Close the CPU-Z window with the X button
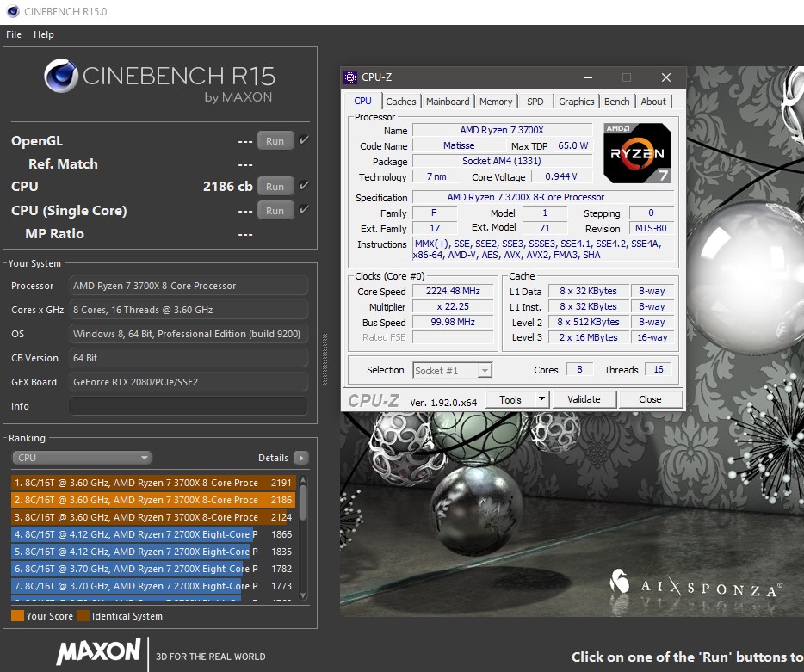804x672 pixels. (x=666, y=77)
